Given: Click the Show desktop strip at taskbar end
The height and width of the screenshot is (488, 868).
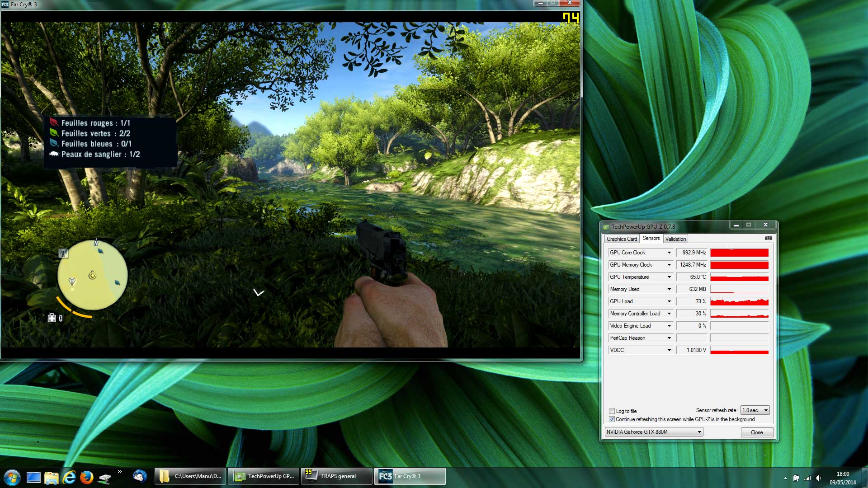Looking at the screenshot, I should tap(864, 478).
